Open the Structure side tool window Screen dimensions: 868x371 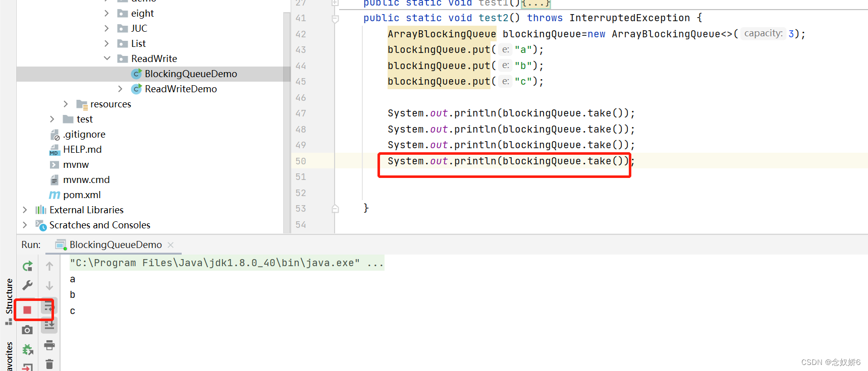click(9, 301)
